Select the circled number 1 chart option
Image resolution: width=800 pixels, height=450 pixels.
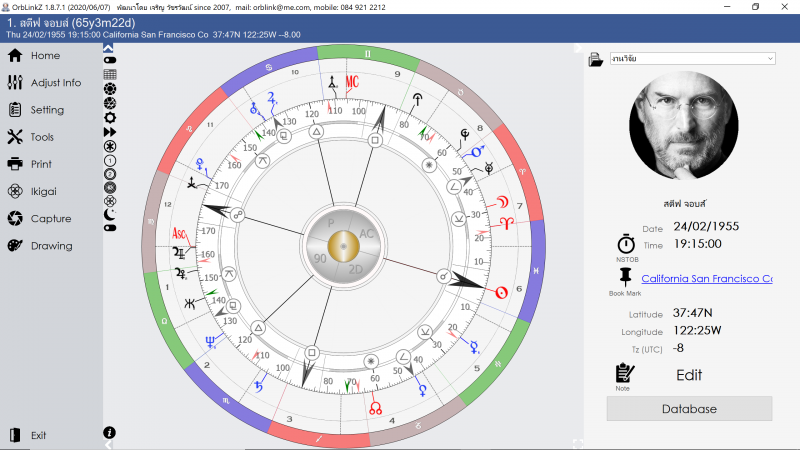click(110, 159)
